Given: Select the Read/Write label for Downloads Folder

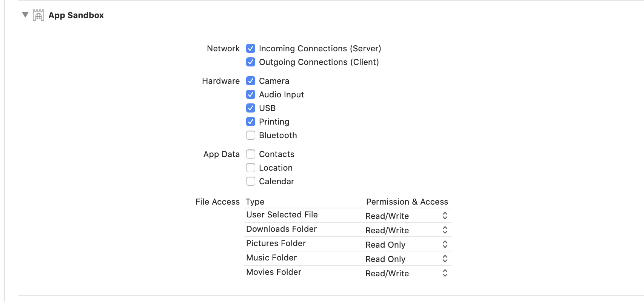Looking at the screenshot, I should pyautogui.click(x=387, y=230).
